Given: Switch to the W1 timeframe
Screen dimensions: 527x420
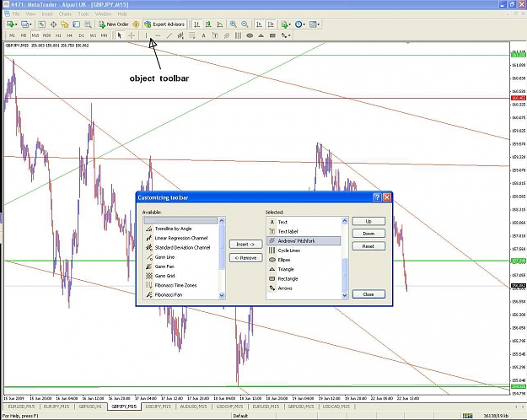Looking at the screenshot, I should click(93, 35).
